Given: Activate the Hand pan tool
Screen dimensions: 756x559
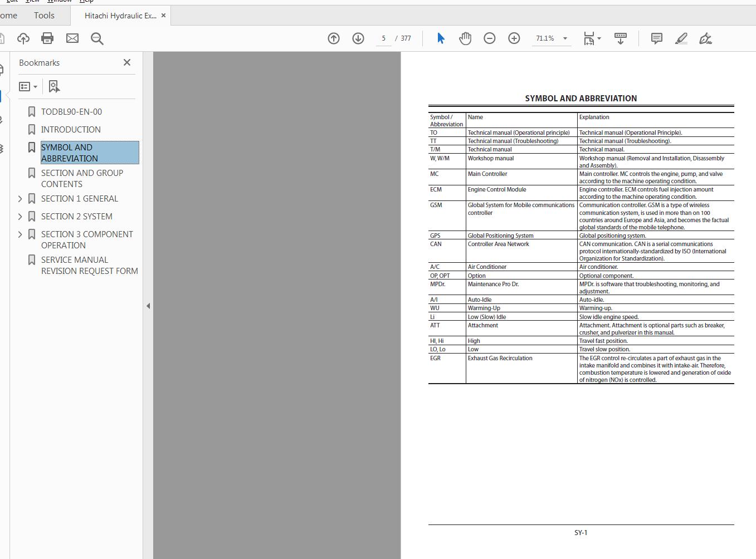Looking at the screenshot, I should [465, 38].
